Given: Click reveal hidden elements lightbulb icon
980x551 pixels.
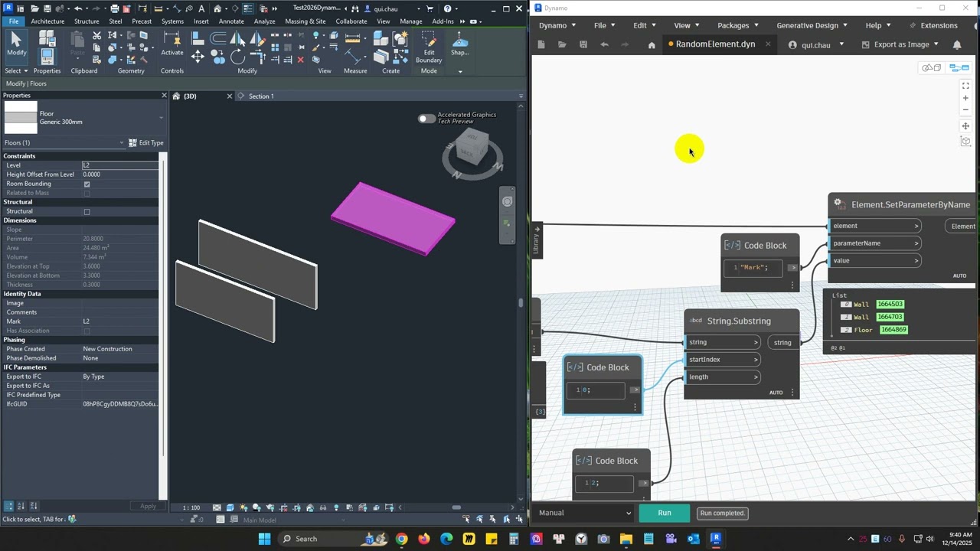Looking at the screenshot, I should click(336, 507).
